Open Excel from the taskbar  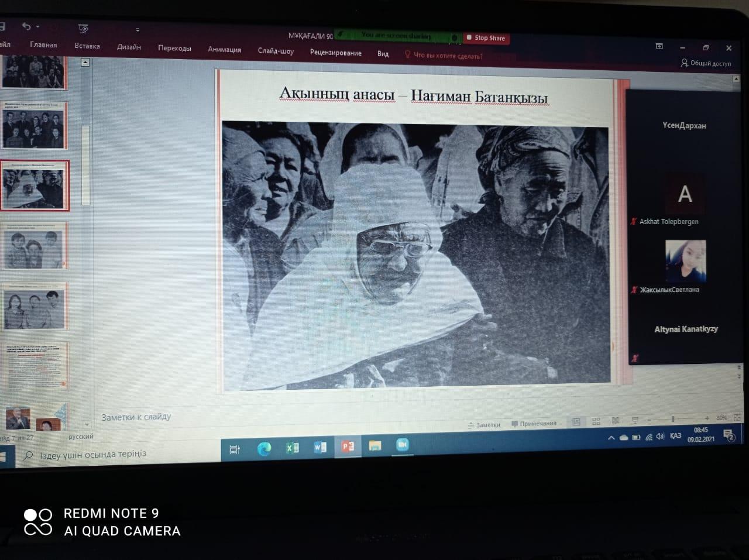click(292, 448)
